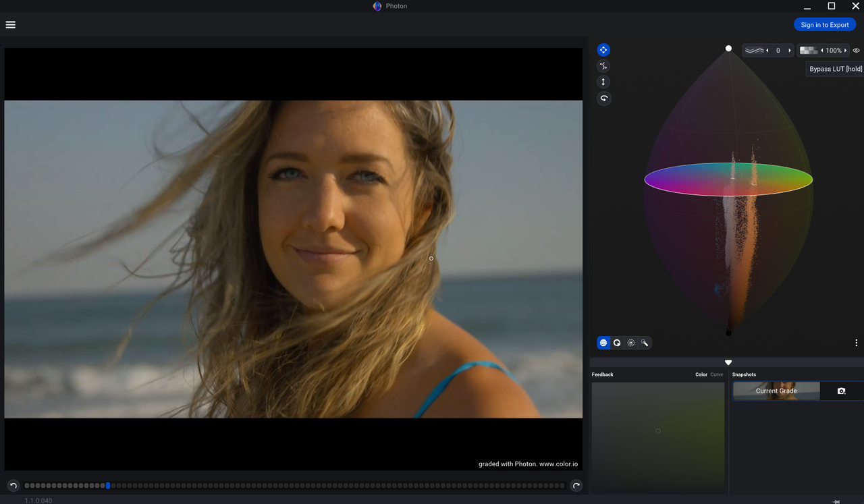
Task: Select the concentric dotted circle view icon
Action: 631,343
